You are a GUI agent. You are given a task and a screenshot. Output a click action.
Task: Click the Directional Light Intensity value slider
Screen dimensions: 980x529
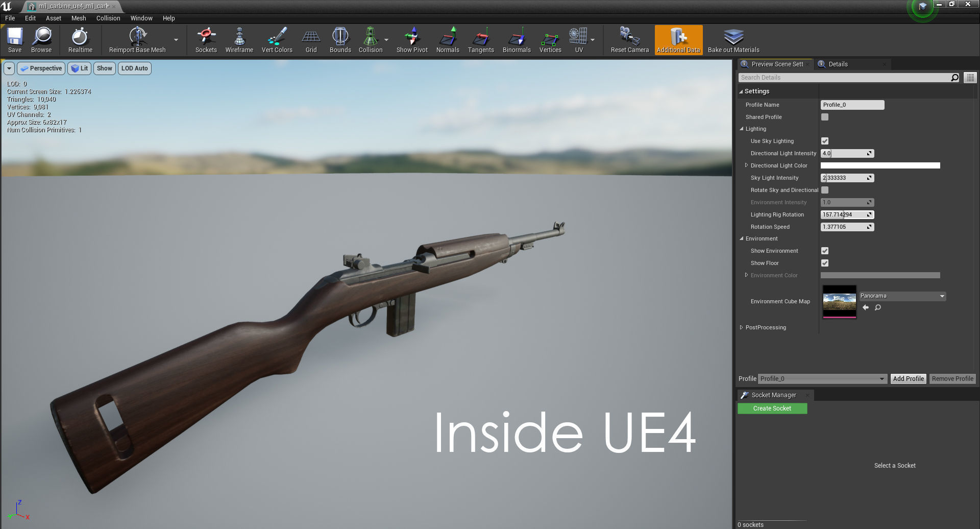coord(847,153)
